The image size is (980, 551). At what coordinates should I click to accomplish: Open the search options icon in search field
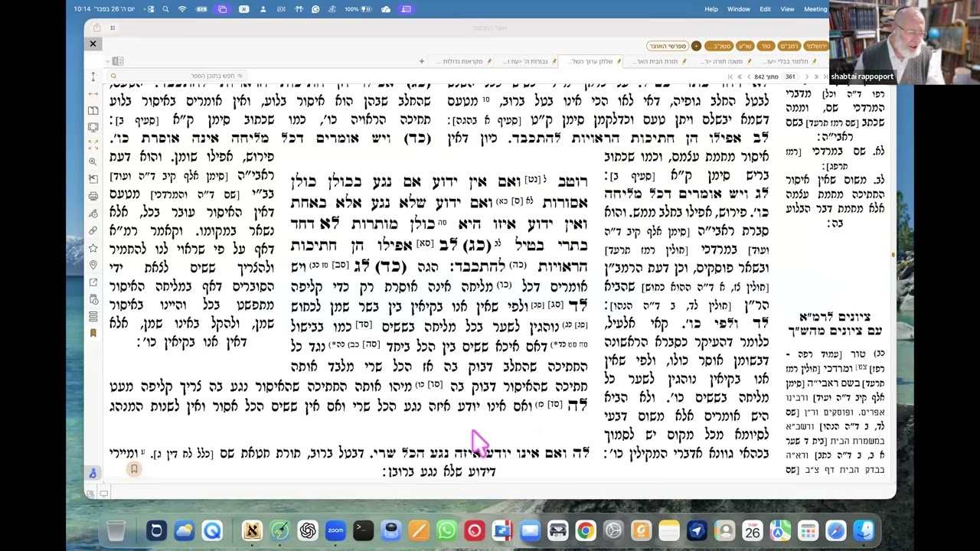pos(240,76)
